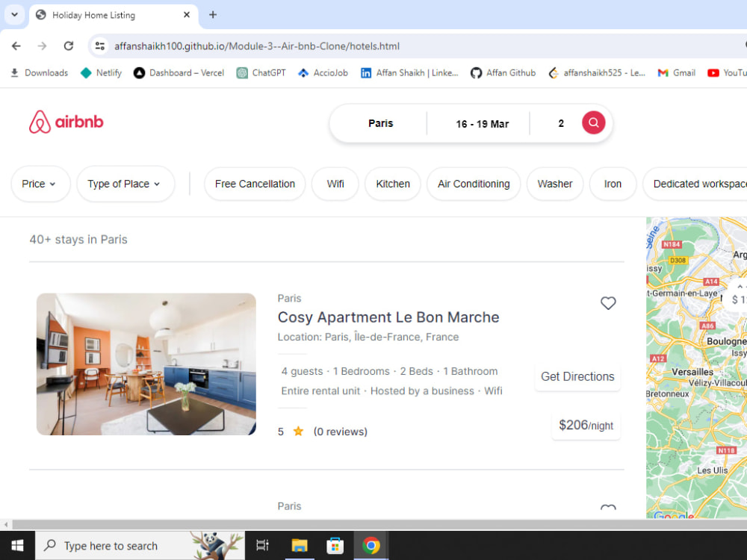
Task: Open tab search chevron dropdown
Action: (x=15, y=15)
